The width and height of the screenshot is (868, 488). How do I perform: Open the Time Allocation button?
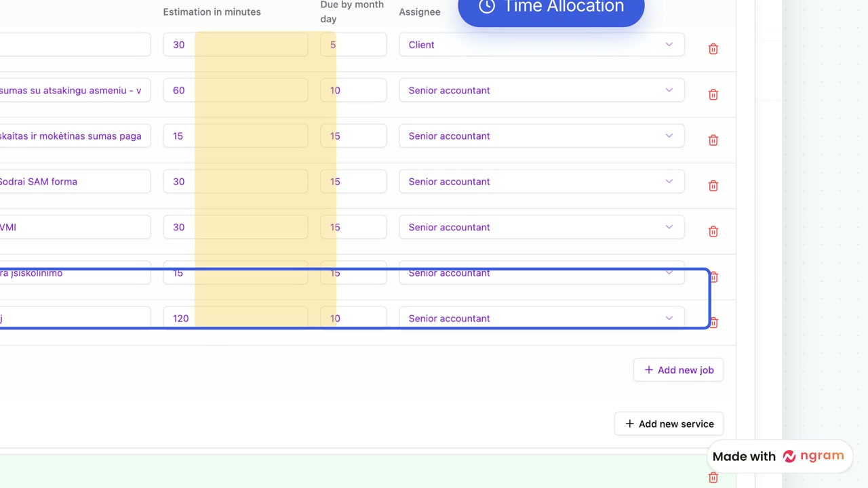coord(551,8)
